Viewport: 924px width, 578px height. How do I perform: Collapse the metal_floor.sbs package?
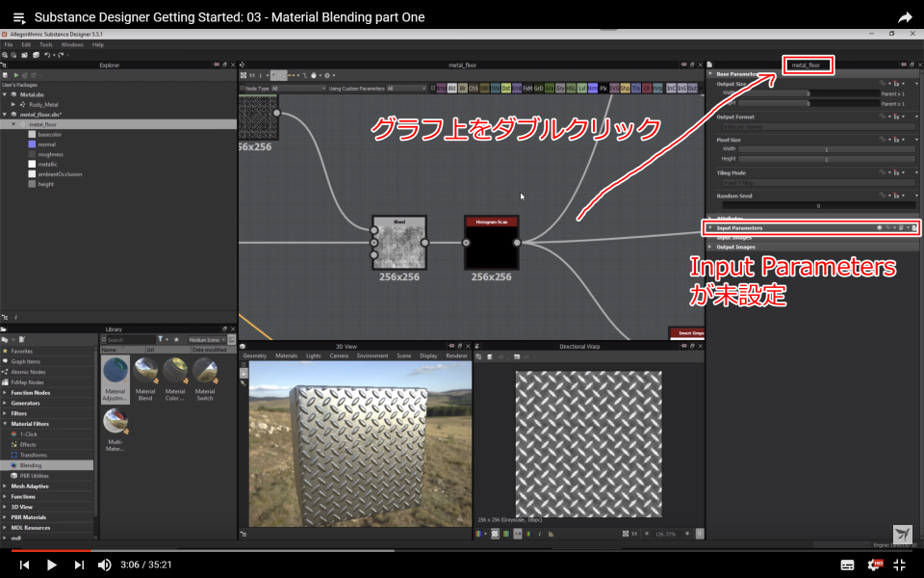click(5, 115)
